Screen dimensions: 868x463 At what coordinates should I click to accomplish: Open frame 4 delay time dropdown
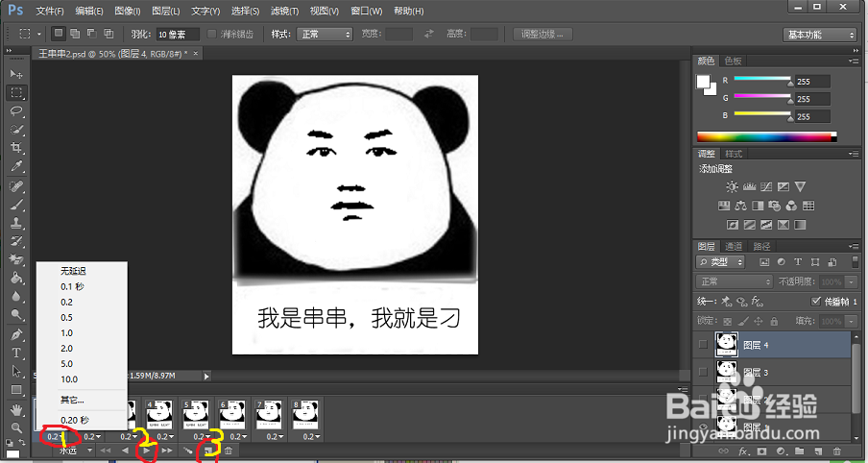pos(163,437)
